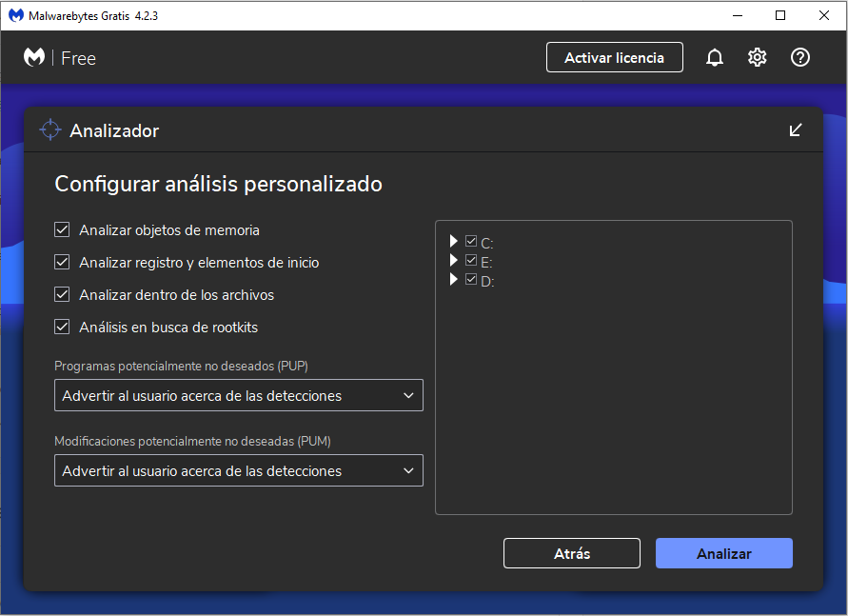
Task: Select the E: drive label
Action: coord(486,263)
